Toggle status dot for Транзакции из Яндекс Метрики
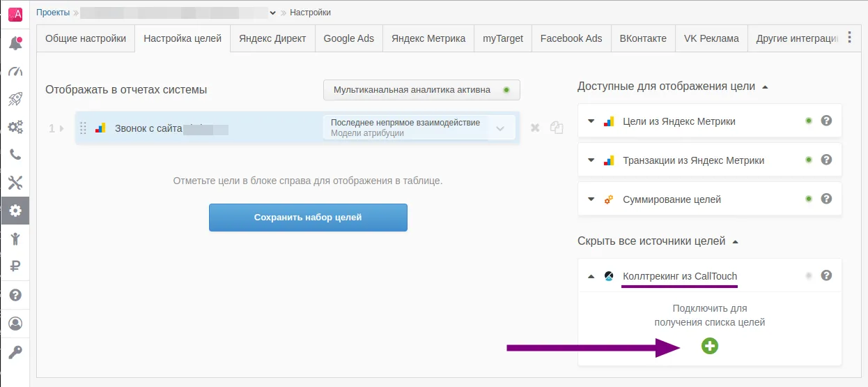 click(809, 160)
